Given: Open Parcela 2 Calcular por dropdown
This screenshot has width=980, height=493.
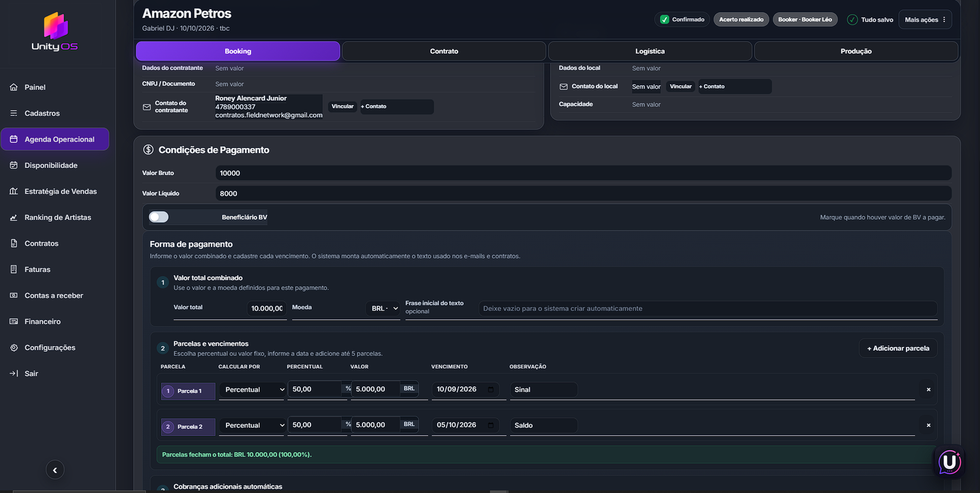Looking at the screenshot, I should 252,425.
